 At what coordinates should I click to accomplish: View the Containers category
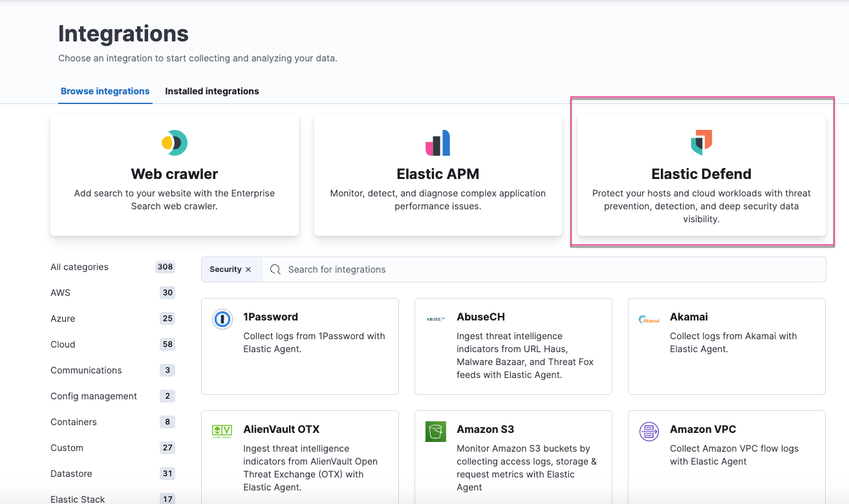click(73, 422)
